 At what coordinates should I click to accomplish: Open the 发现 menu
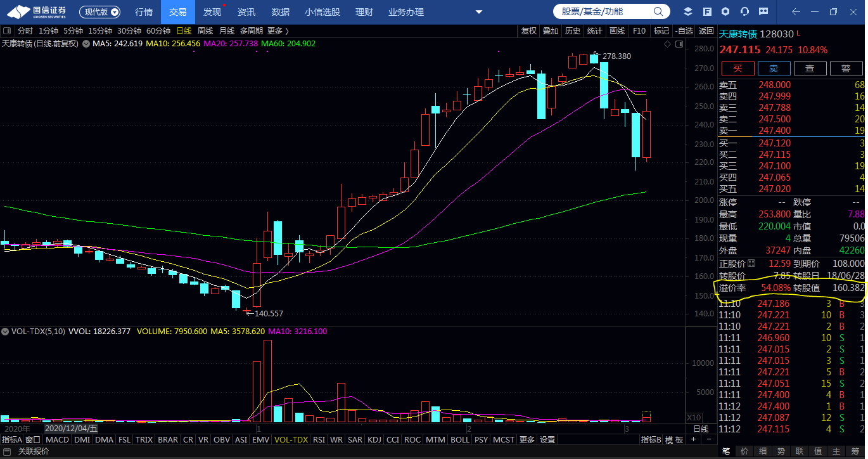(x=212, y=12)
